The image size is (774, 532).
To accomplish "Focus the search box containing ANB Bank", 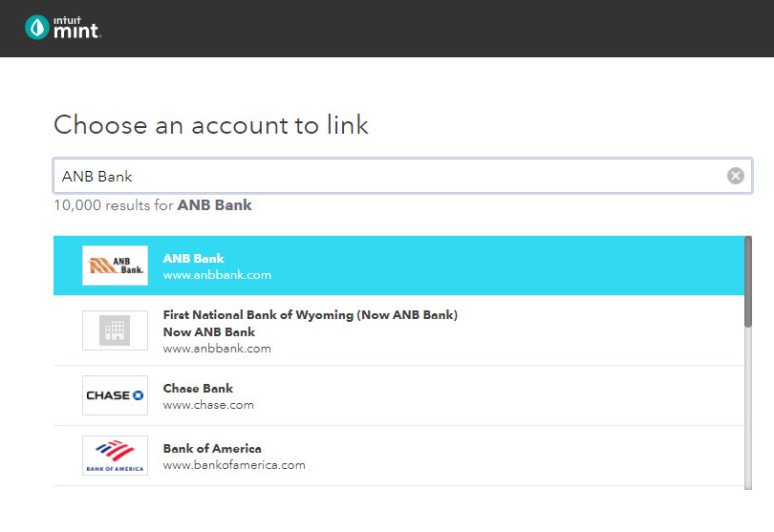I will (382, 176).
